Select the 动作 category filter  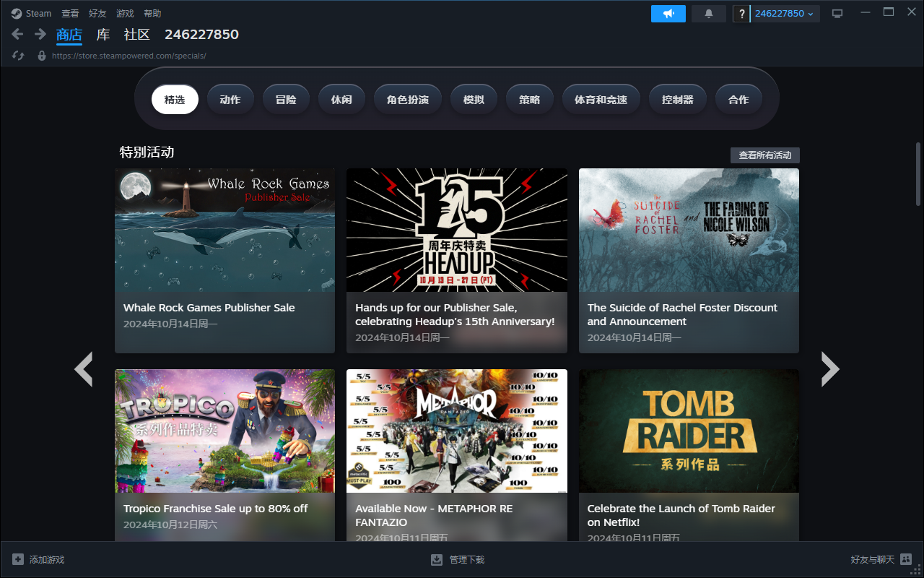tap(230, 100)
